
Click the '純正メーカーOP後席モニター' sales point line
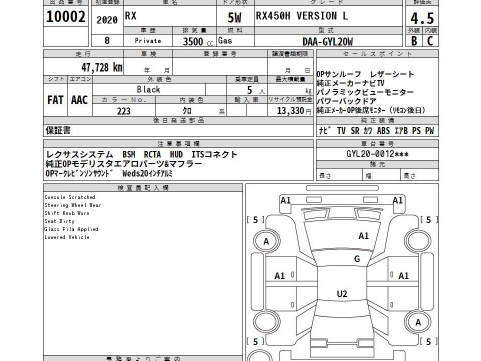pos(371,110)
